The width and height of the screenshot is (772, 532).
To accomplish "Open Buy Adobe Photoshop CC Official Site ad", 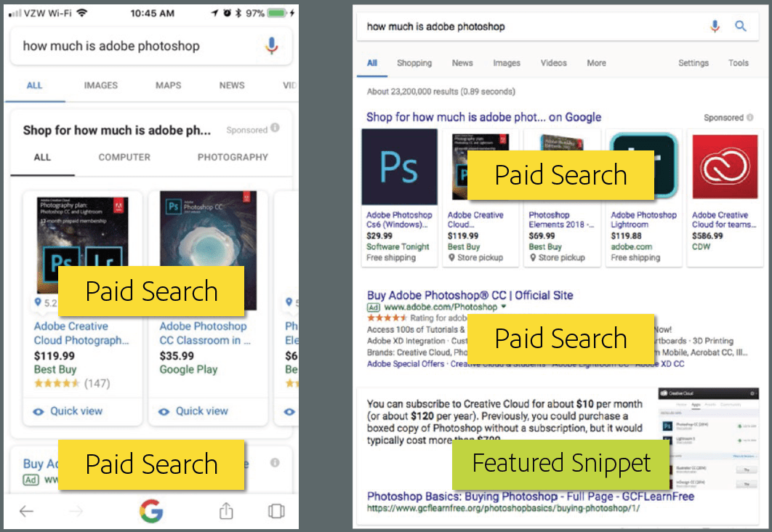I will pos(470,295).
